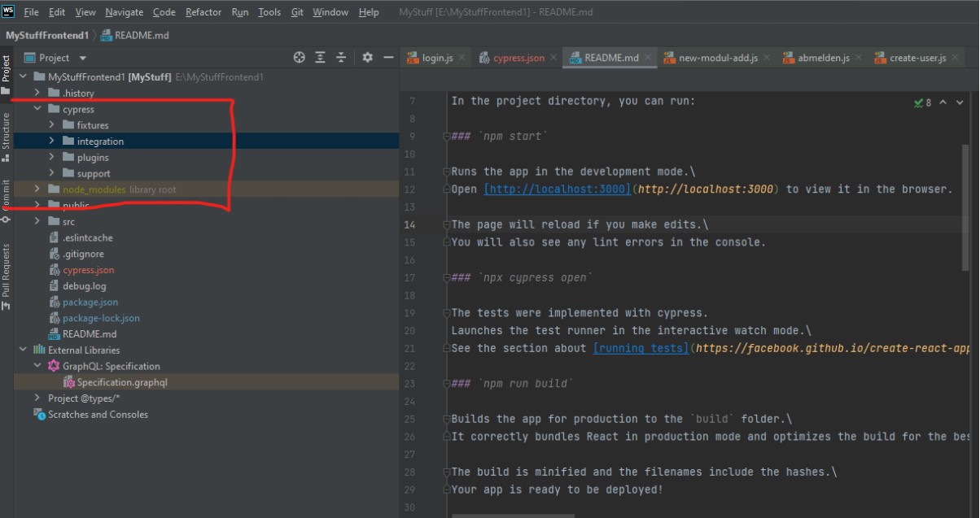The image size is (980, 518).
Task: Close the new-modul-add.js tab
Action: [767, 58]
